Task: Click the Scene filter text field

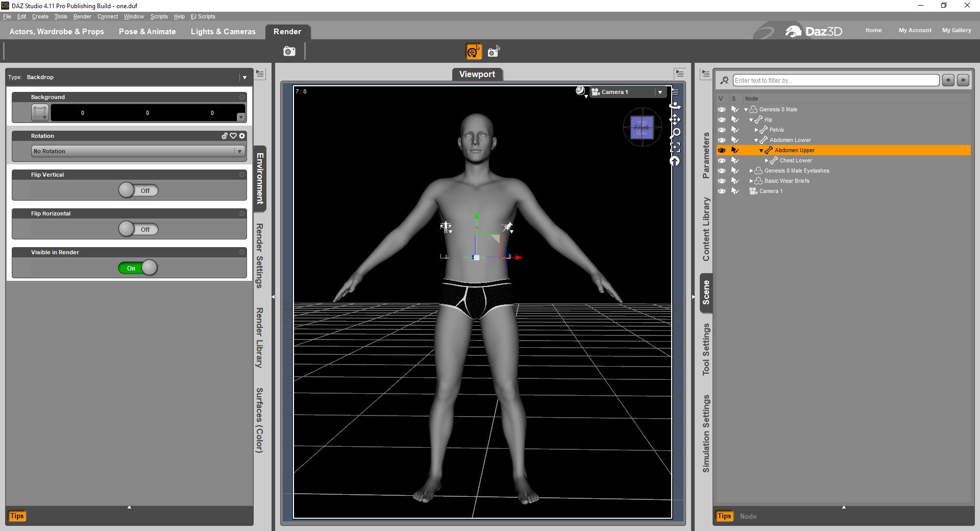Action: point(836,80)
